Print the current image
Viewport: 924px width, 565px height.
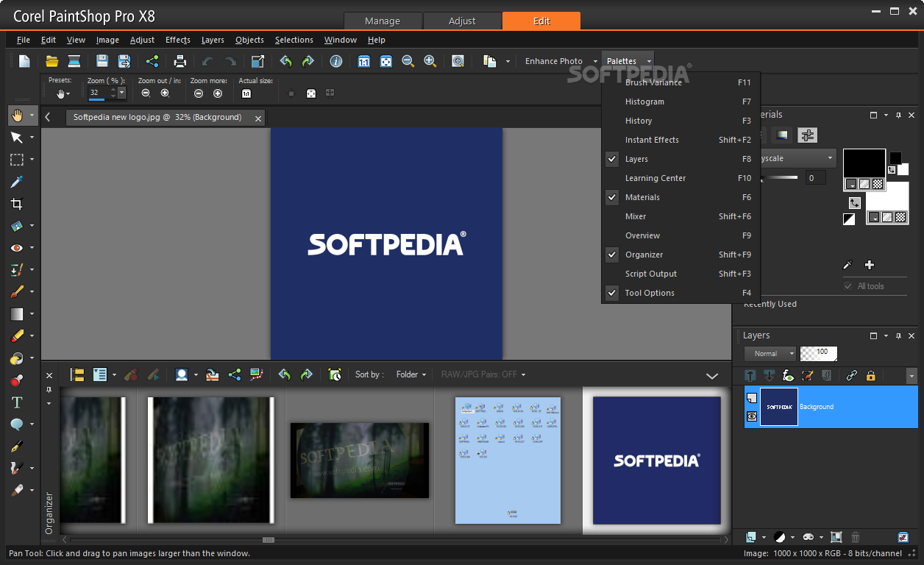pos(180,61)
